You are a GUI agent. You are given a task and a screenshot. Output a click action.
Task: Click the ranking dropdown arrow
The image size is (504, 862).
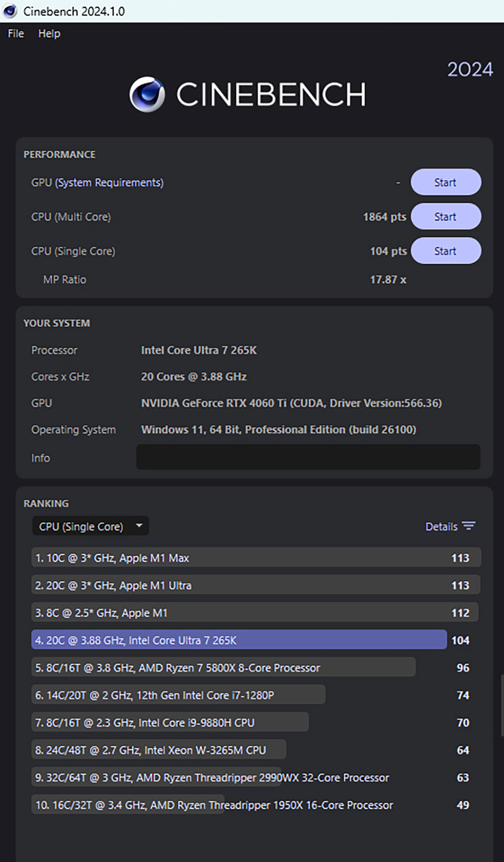coord(139,526)
